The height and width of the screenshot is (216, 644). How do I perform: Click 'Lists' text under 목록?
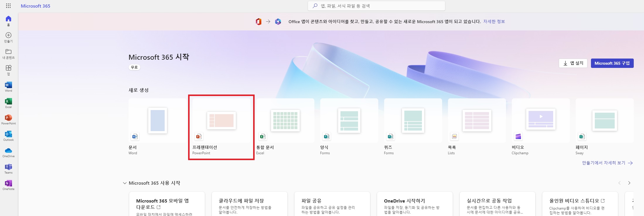tap(451, 153)
